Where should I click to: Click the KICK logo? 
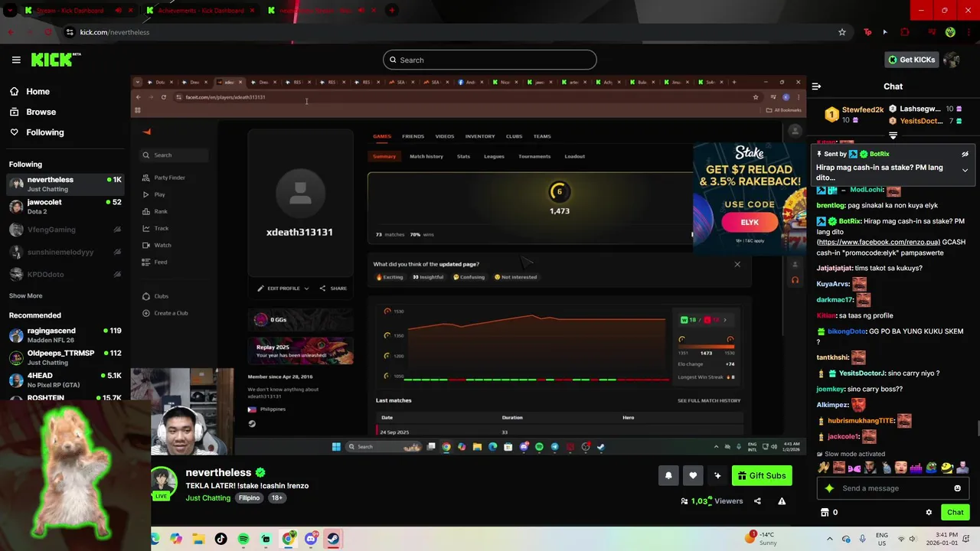click(56, 60)
